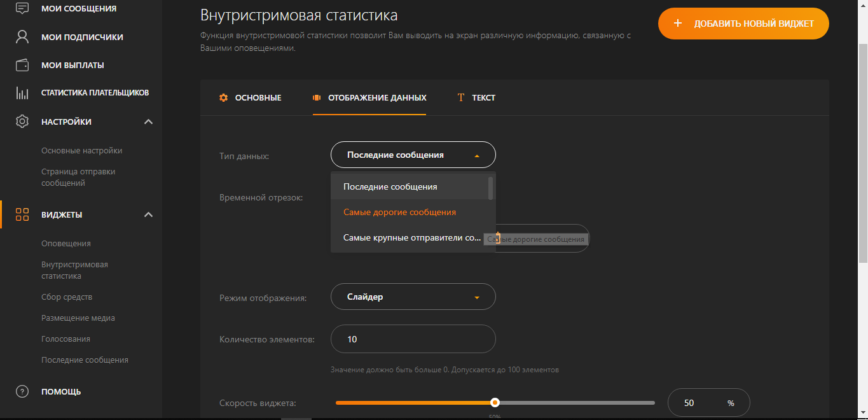The width and height of the screenshot is (868, 420).
Task: Open Основные настройки link
Action: (81, 151)
